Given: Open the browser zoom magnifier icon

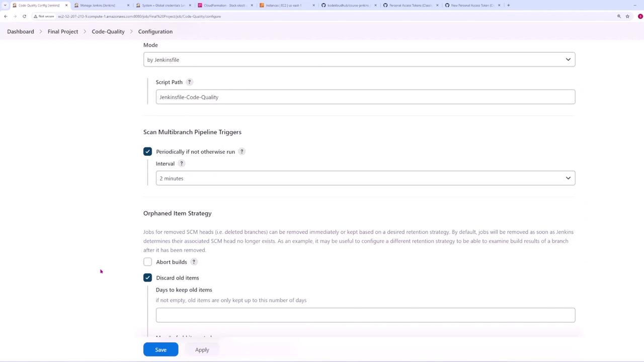Looking at the screenshot, I should (x=619, y=16).
